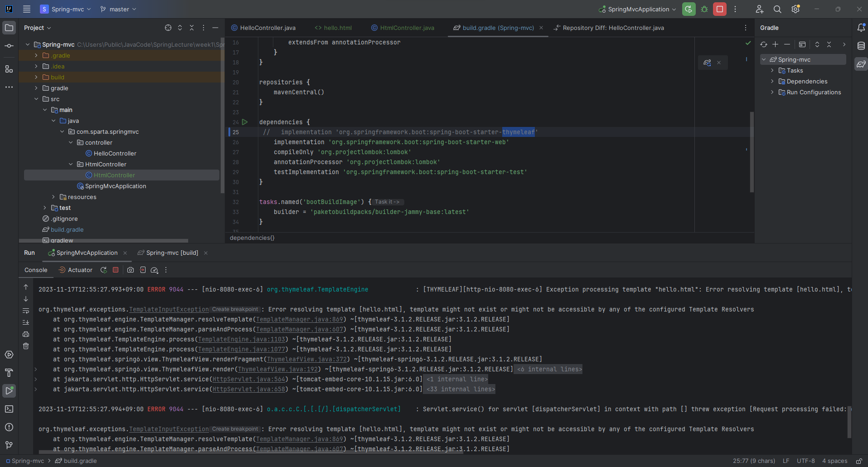This screenshot has height=467, width=868.
Task: Expand Gradle Run Configurations node
Action: pos(772,92)
